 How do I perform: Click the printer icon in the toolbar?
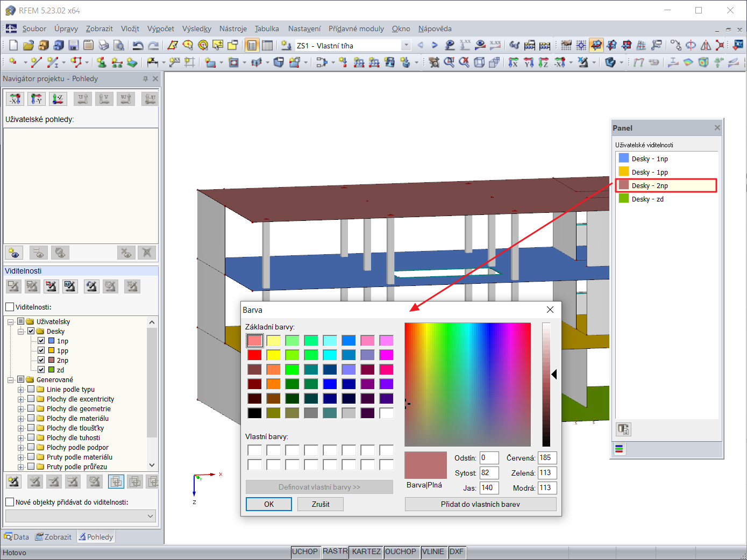coord(104,45)
